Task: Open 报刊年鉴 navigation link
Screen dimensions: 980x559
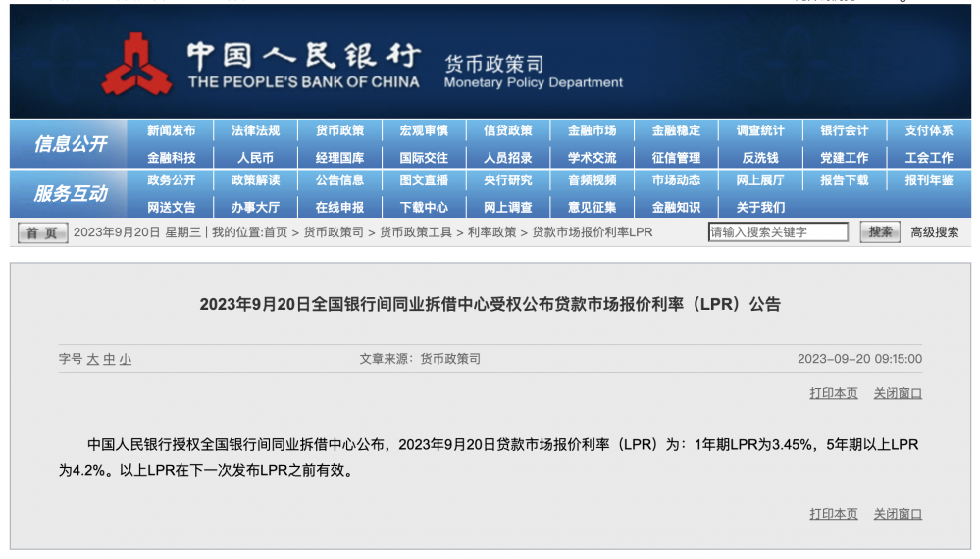Action: 929,179
